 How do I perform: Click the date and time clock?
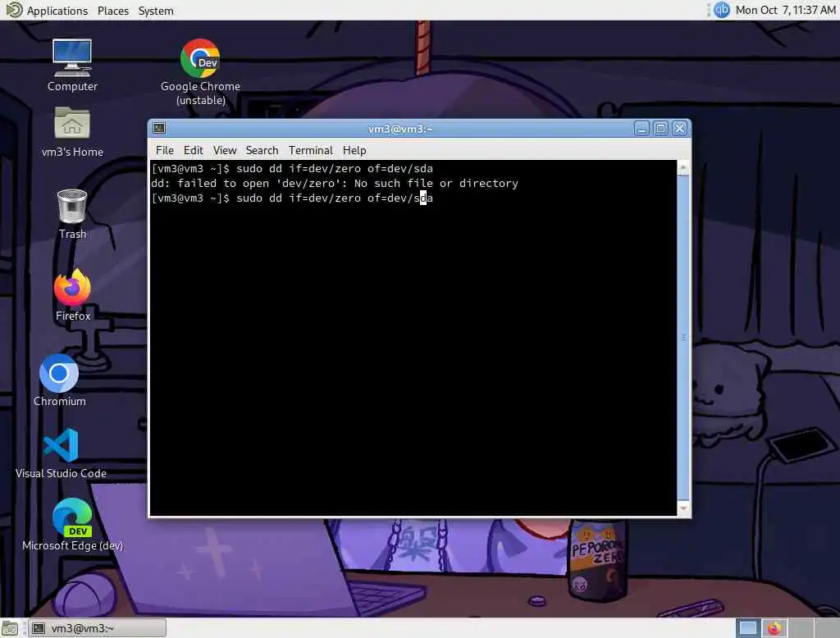tap(785, 10)
